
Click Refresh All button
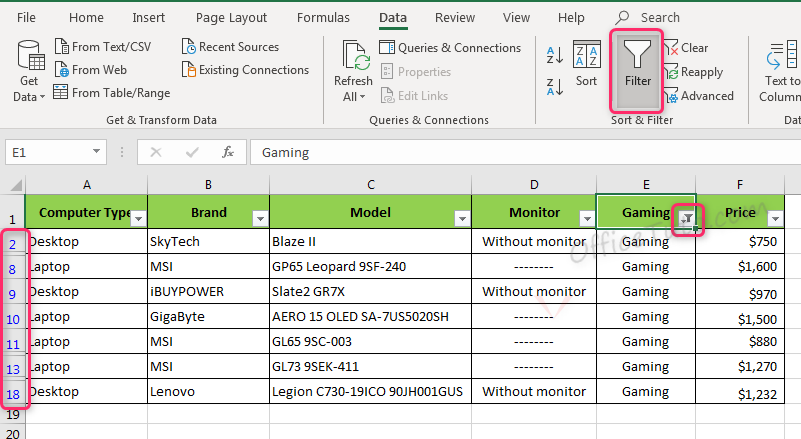[x=354, y=72]
